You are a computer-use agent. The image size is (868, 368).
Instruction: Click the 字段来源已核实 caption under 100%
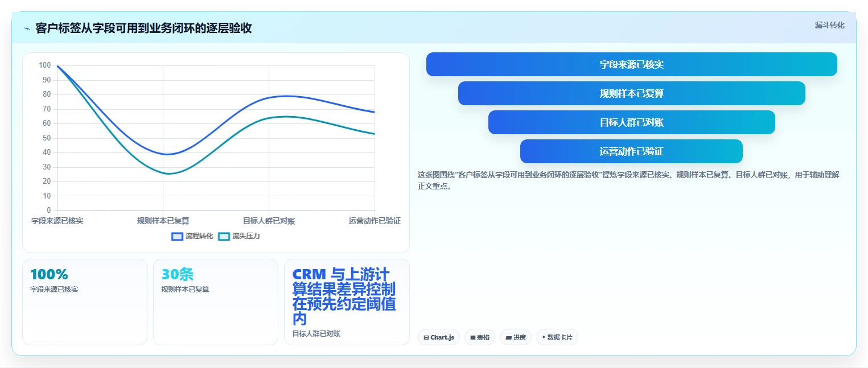point(54,289)
